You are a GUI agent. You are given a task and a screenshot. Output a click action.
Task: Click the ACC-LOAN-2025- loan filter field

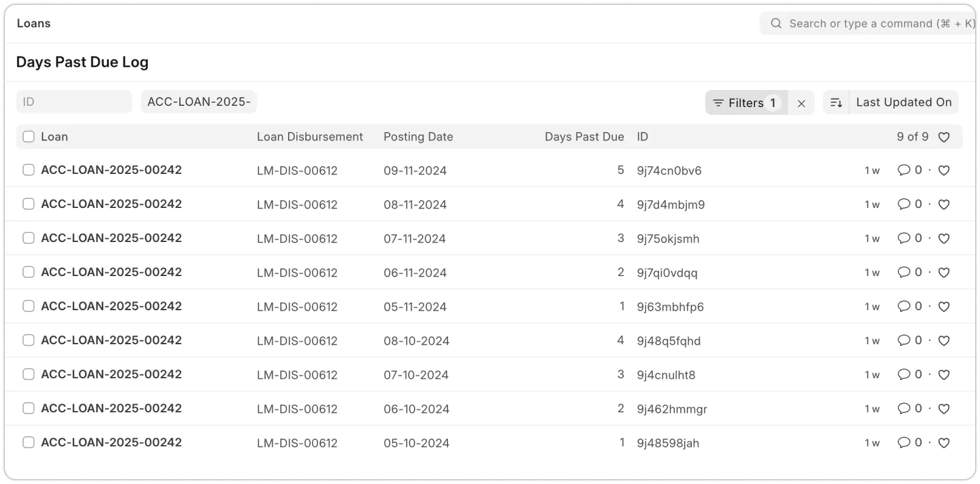tap(199, 102)
